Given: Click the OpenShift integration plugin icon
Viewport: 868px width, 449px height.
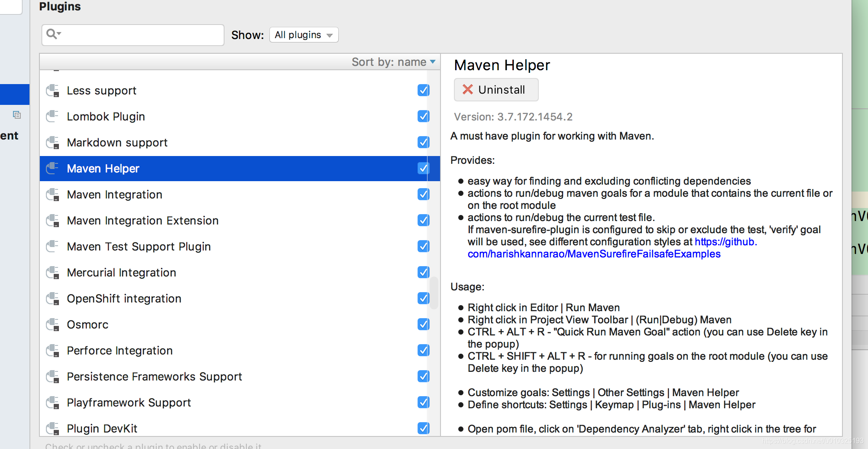Looking at the screenshot, I should pyautogui.click(x=53, y=299).
